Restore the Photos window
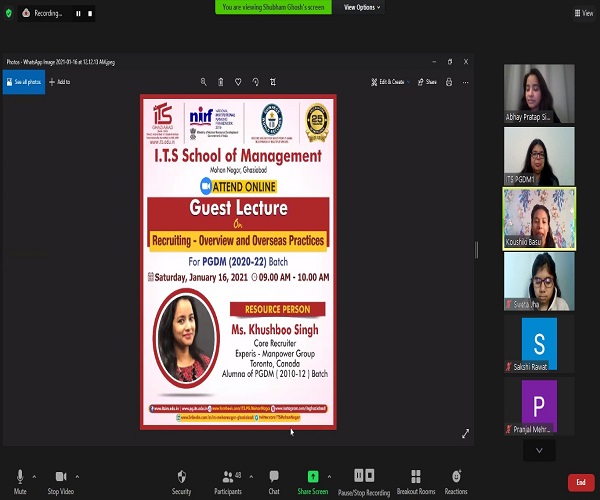Screen dimensions: 600x500 pyautogui.click(x=450, y=62)
